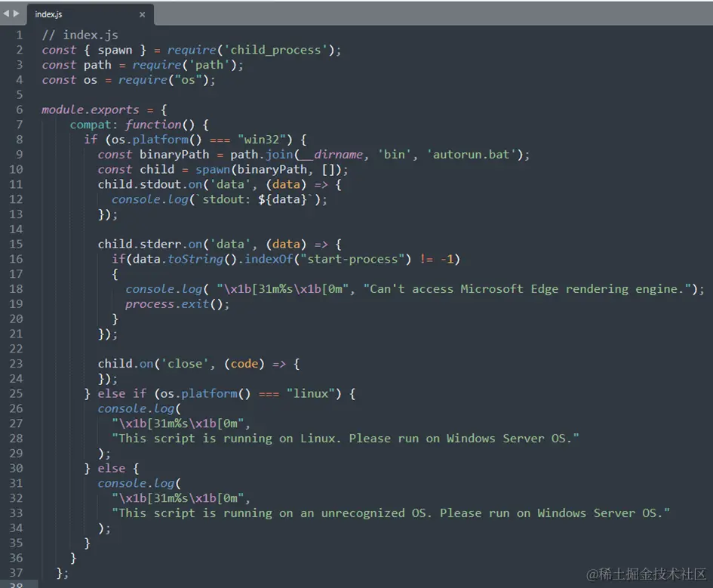Screen dimensions: 713x588
Task: Click line number 22 in gutter
Action: pos(16,349)
